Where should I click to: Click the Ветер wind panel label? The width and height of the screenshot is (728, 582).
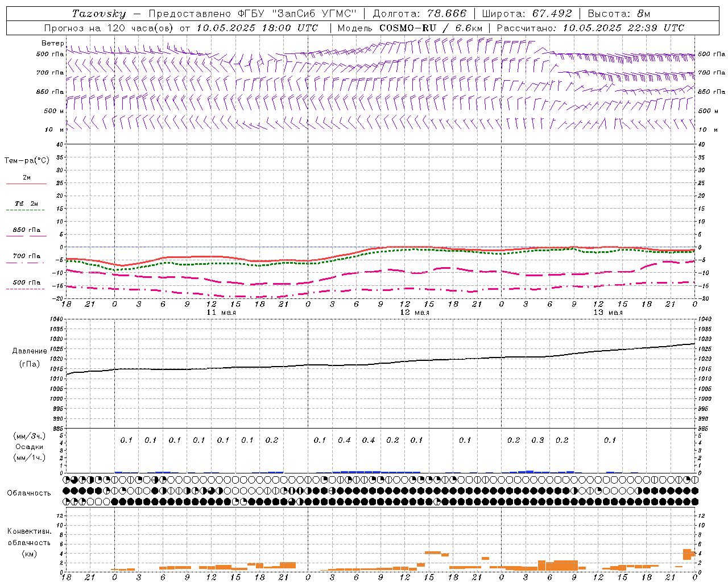(52, 43)
